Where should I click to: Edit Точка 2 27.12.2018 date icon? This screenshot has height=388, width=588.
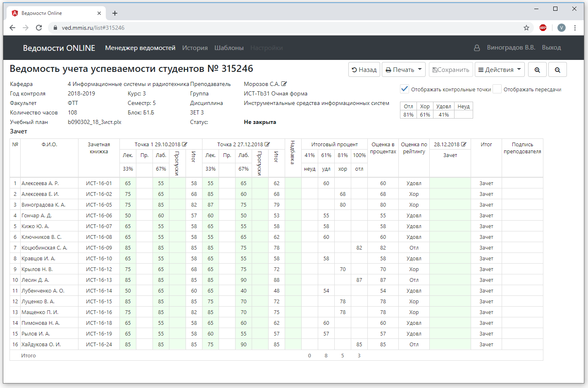[x=267, y=144]
